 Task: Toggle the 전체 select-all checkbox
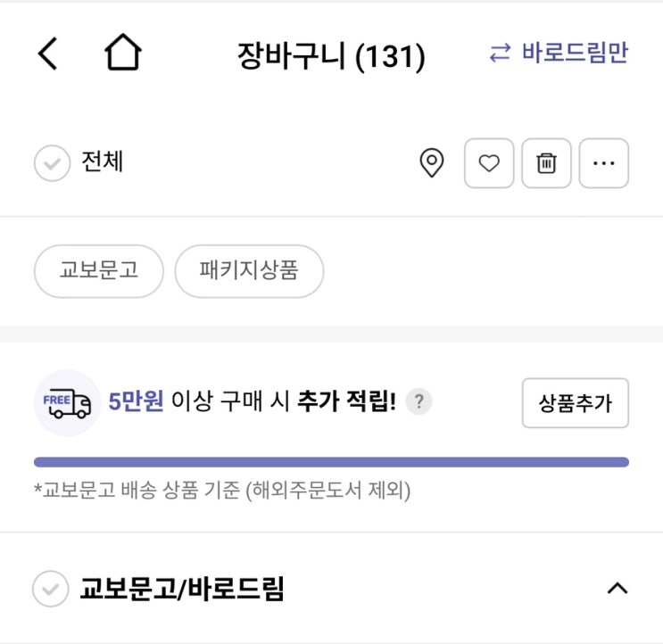(52, 163)
